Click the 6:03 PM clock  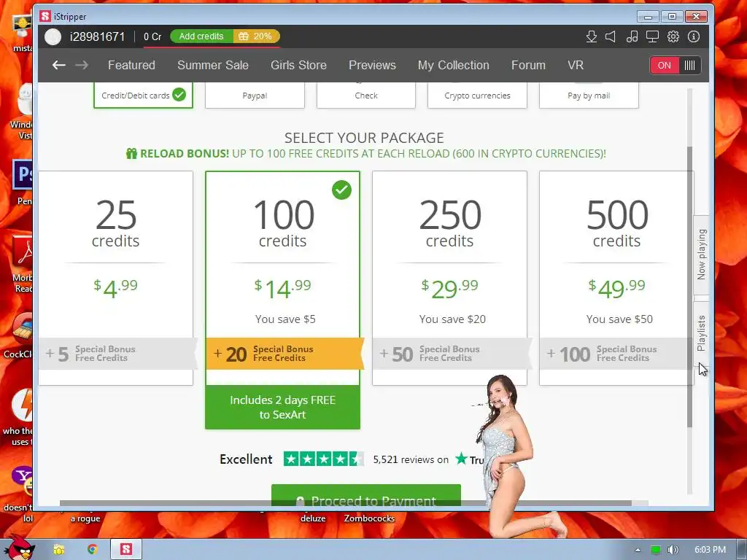click(710, 550)
